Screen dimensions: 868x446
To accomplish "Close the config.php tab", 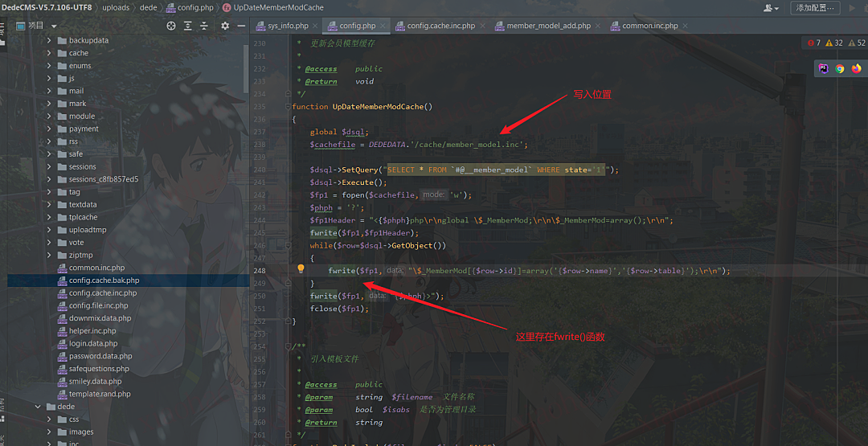I will [383, 26].
